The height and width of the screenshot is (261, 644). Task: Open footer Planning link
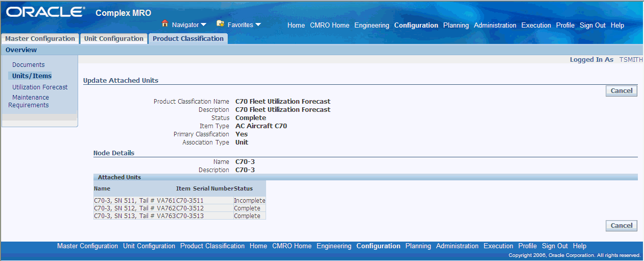click(418, 246)
